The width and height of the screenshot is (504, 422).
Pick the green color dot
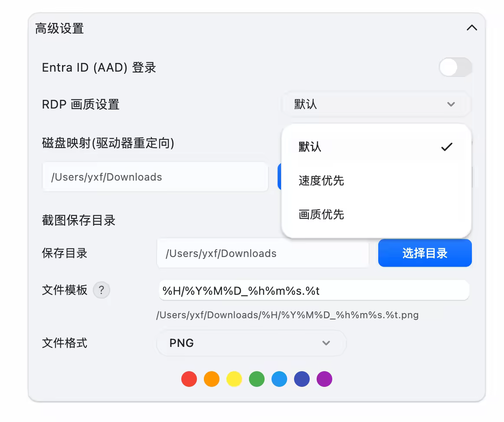tap(256, 379)
